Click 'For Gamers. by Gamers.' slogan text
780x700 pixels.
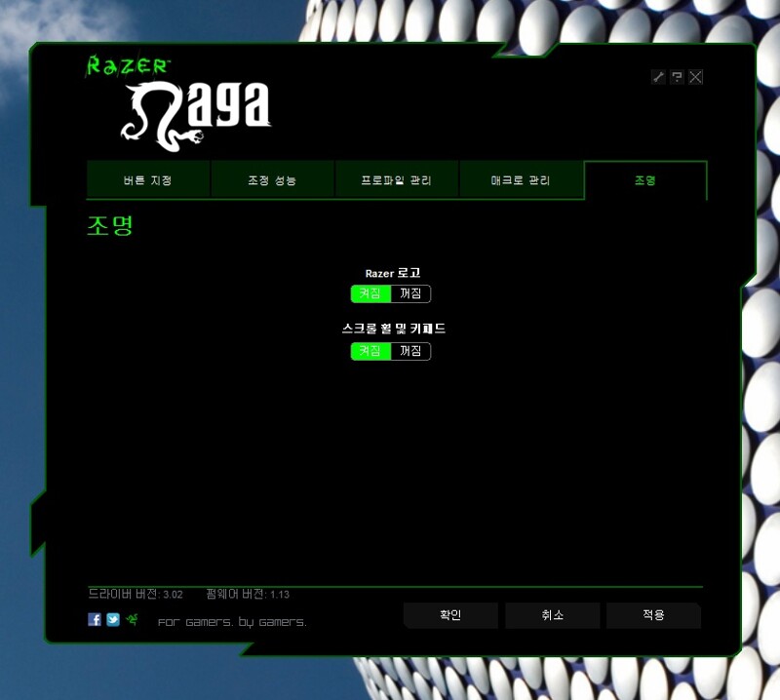point(232,622)
